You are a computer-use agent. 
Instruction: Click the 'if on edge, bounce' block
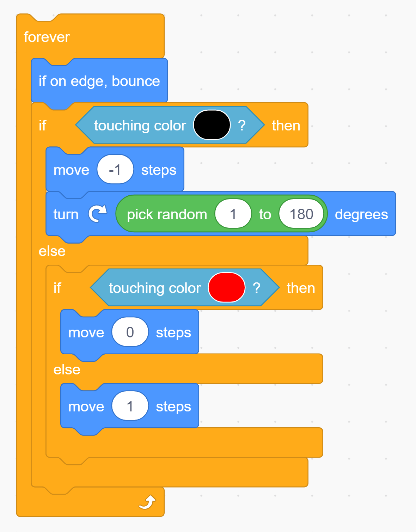[99, 81]
